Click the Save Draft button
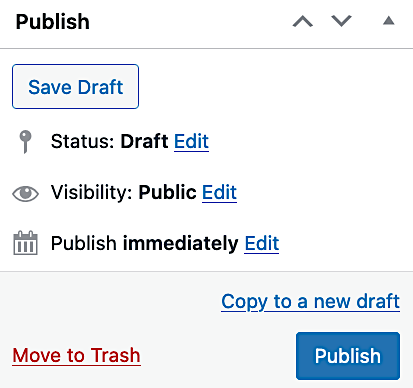The width and height of the screenshot is (413, 388). [75, 87]
